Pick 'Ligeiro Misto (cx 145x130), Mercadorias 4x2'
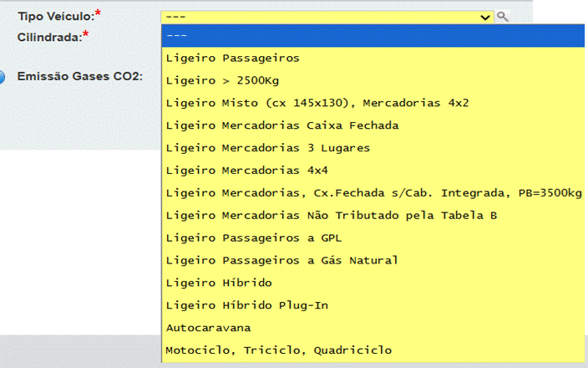 point(317,103)
